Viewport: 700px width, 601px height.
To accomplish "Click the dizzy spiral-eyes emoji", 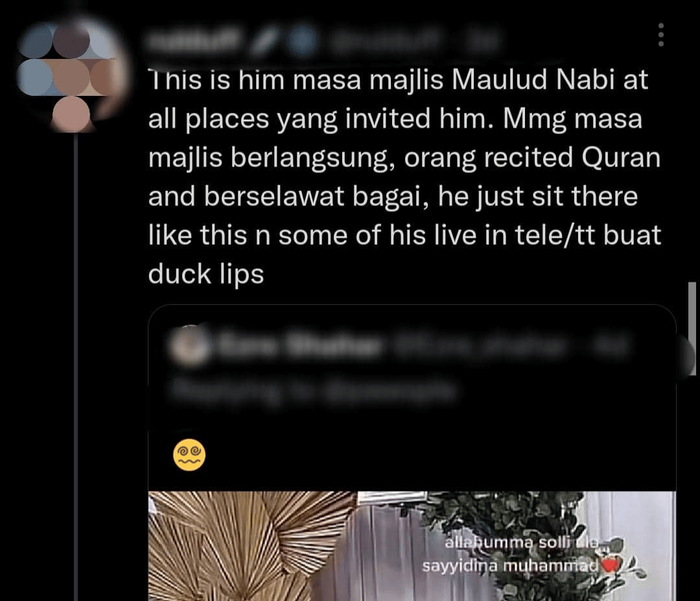I will (189, 455).
